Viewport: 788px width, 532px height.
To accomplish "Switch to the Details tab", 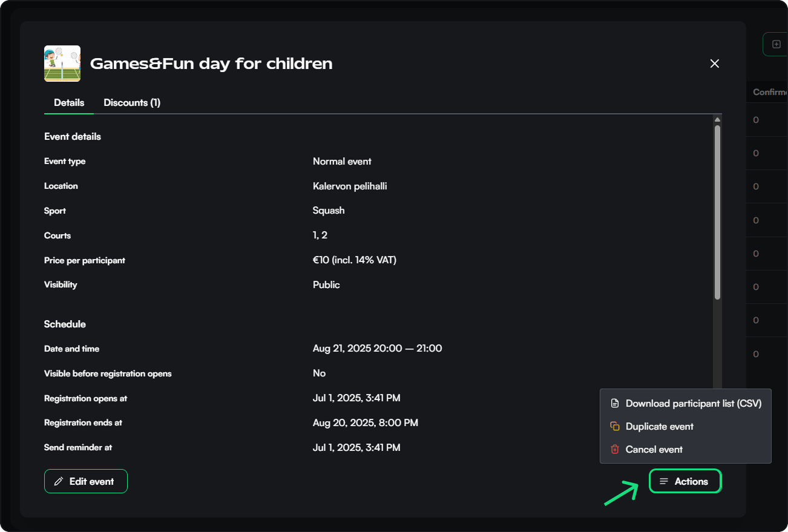I will [69, 103].
